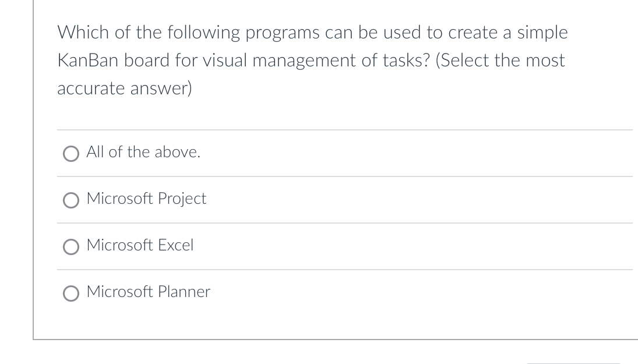Choose the Microsoft Project radio button
This screenshot has width=638, height=364.
click(x=71, y=200)
